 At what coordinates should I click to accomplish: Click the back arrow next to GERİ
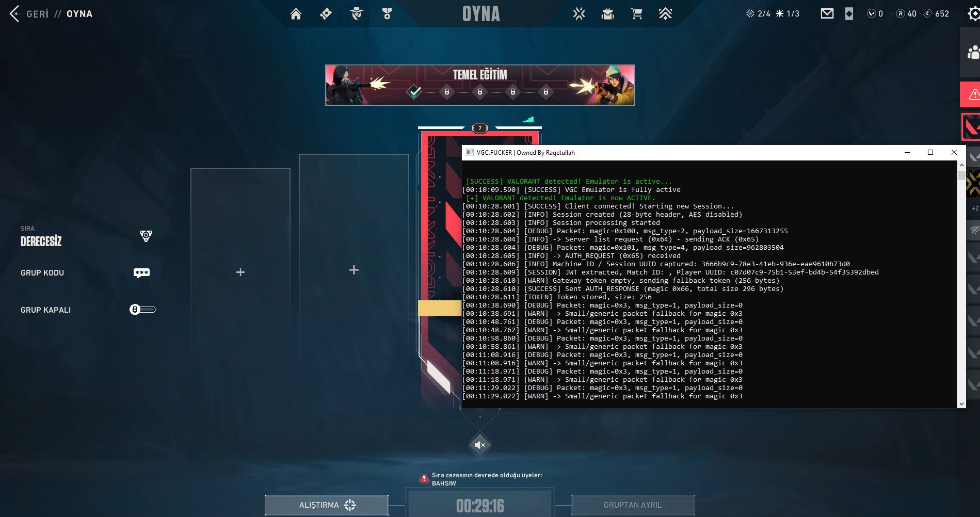click(x=14, y=14)
